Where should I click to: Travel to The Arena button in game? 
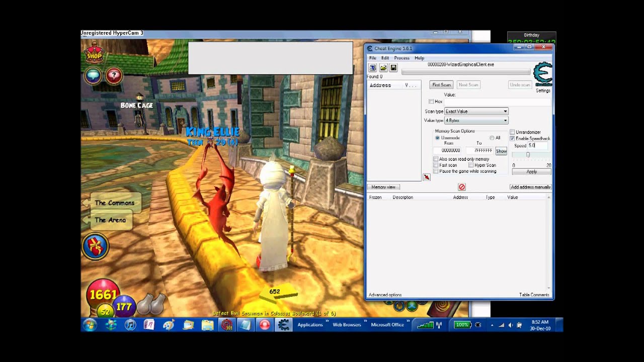pyautogui.click(x=110, y=220)
